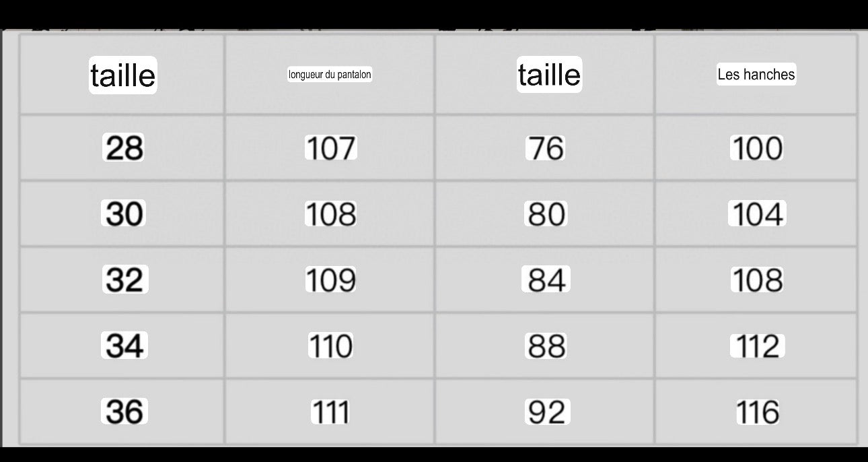The image size is (868, 462).
Task: Click the "longueur du pantalon" column header
Action: point(330,75)
